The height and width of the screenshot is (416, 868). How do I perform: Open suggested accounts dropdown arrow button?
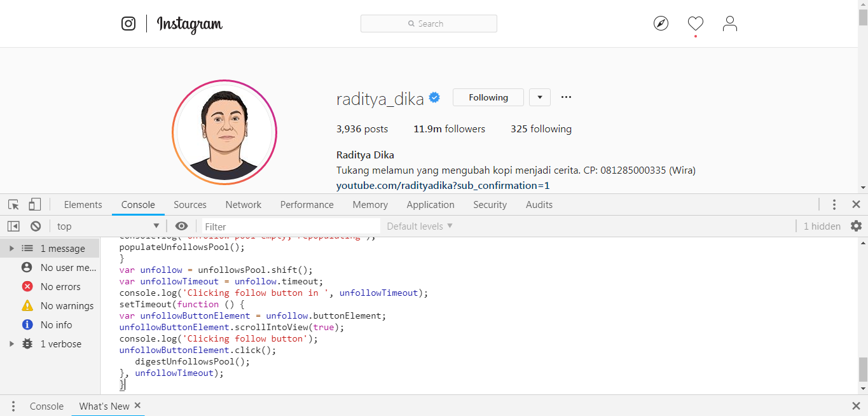(x=540, y=97)
